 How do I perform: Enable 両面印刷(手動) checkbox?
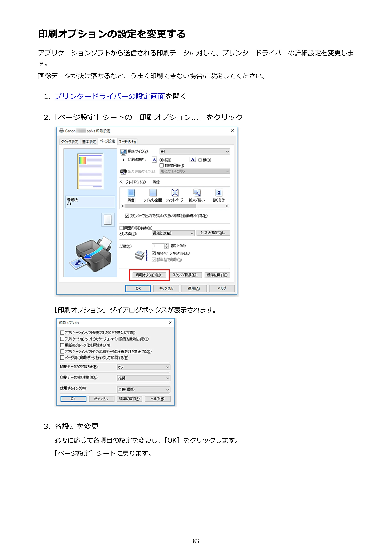pyautogui.click(x=122, y=228)
